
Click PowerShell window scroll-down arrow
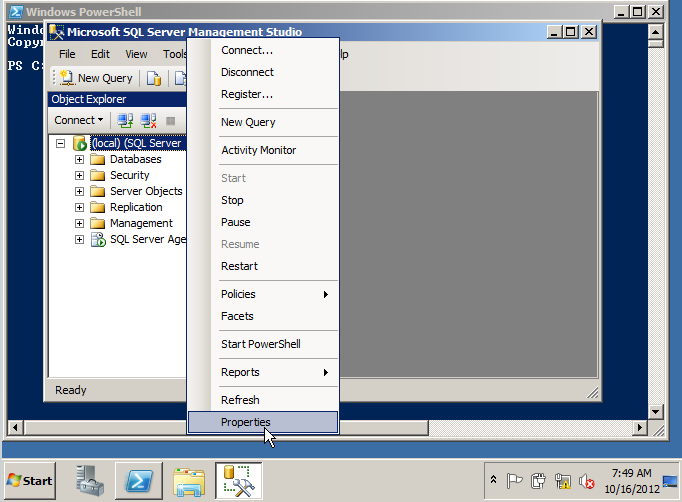(655, 412)
